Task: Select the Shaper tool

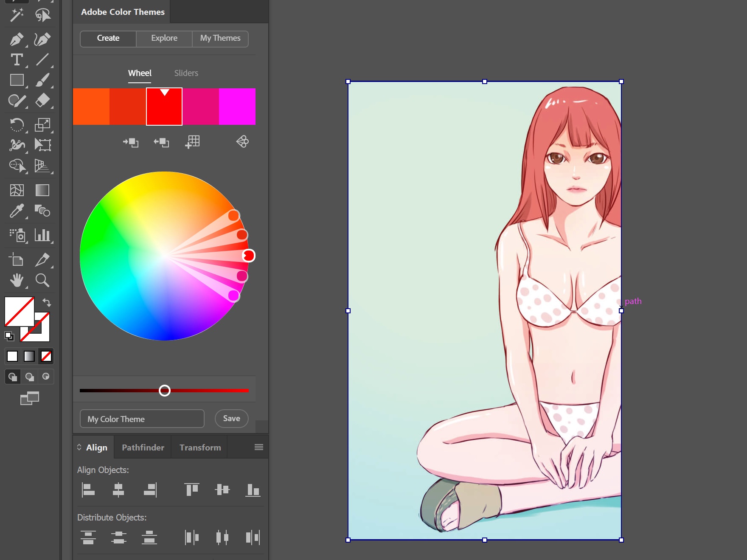Action: (x=17, y=101)
